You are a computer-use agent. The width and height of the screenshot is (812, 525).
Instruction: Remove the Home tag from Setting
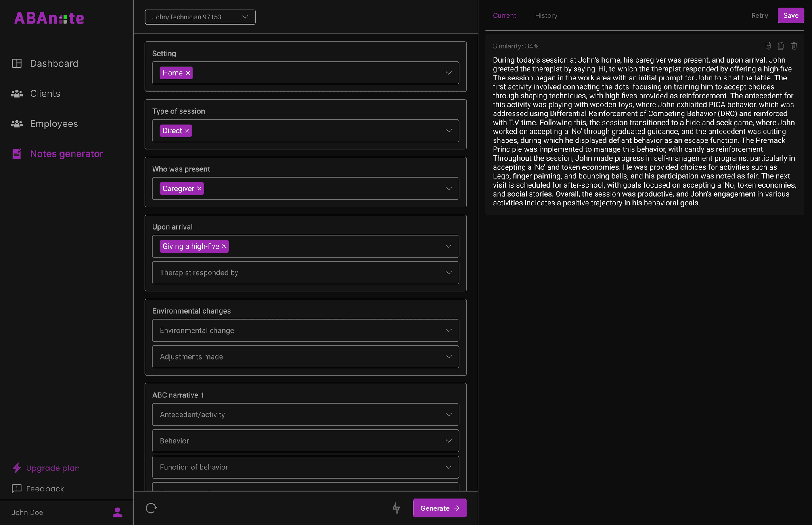click(188, 73)
